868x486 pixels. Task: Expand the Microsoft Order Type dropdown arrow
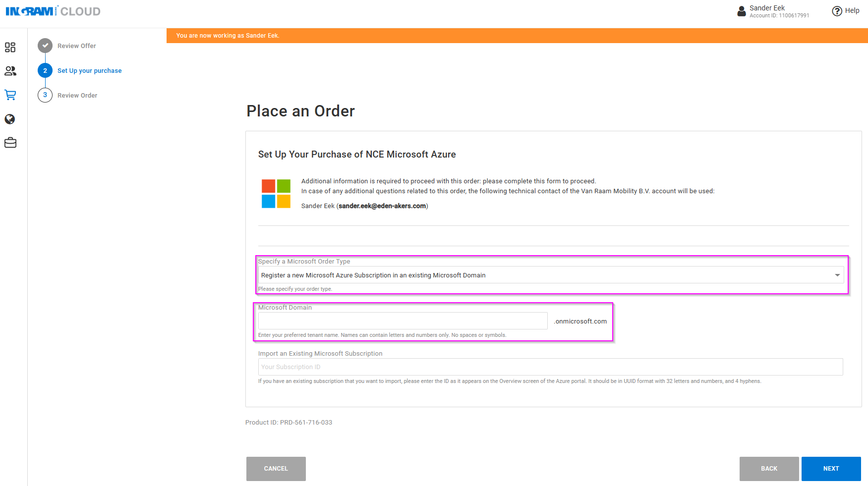pos(837,275)
